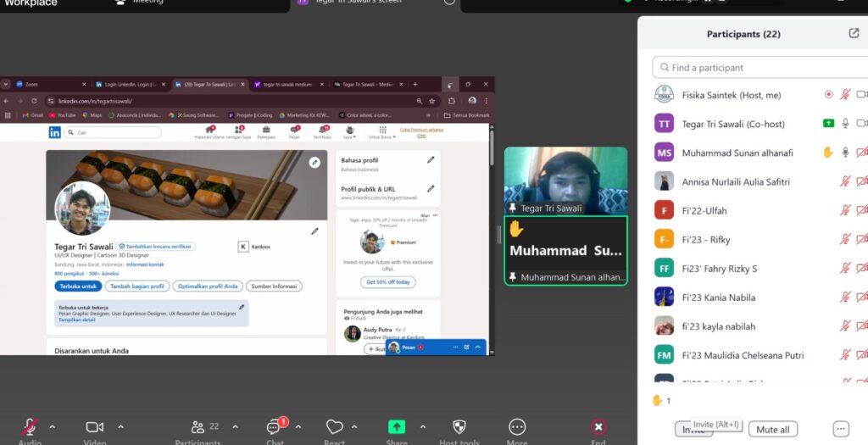Screen dimensions: 868x445
Task: Open video options arrow beside Video
Action: point(120,427)
